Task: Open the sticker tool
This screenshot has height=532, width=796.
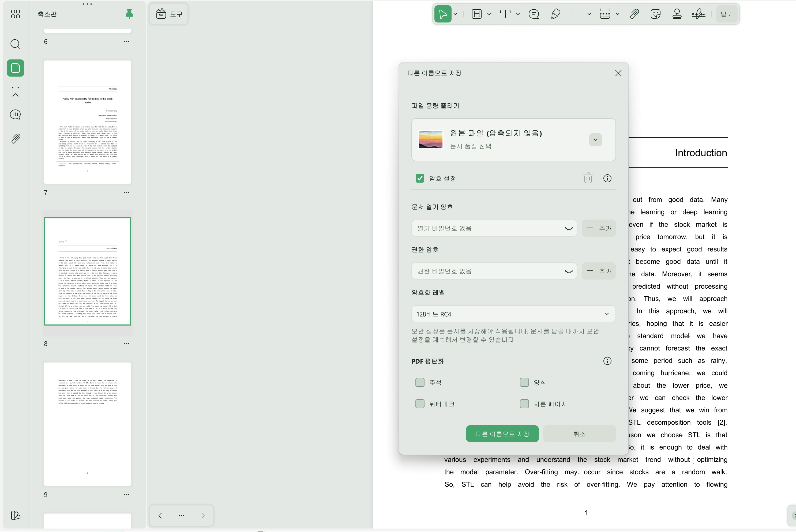Action: coord(656,14)
